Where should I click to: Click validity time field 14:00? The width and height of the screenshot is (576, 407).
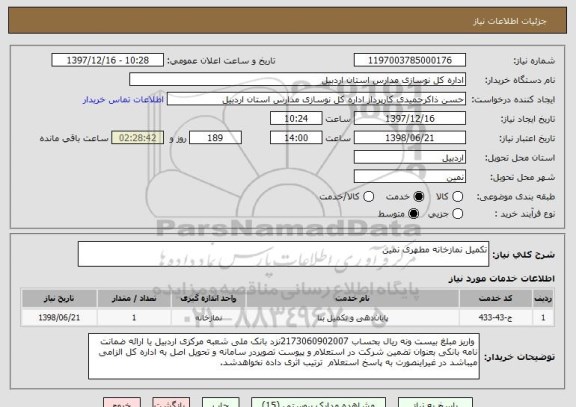296,138
